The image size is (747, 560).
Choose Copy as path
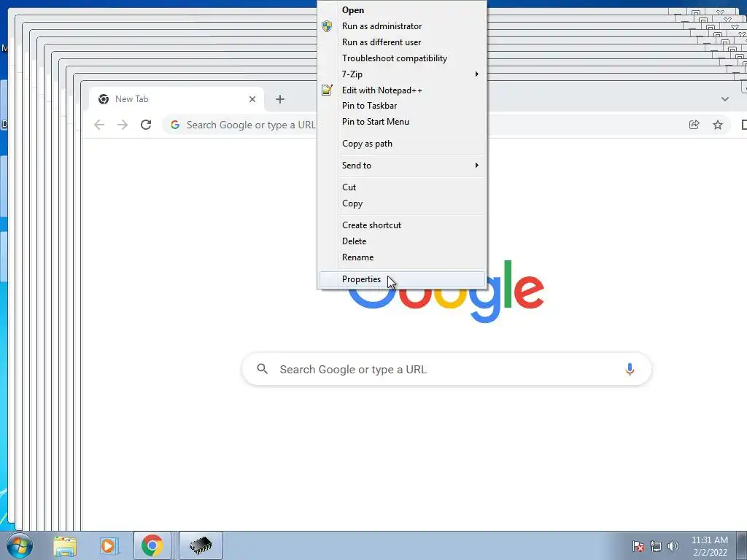point(402,144)
